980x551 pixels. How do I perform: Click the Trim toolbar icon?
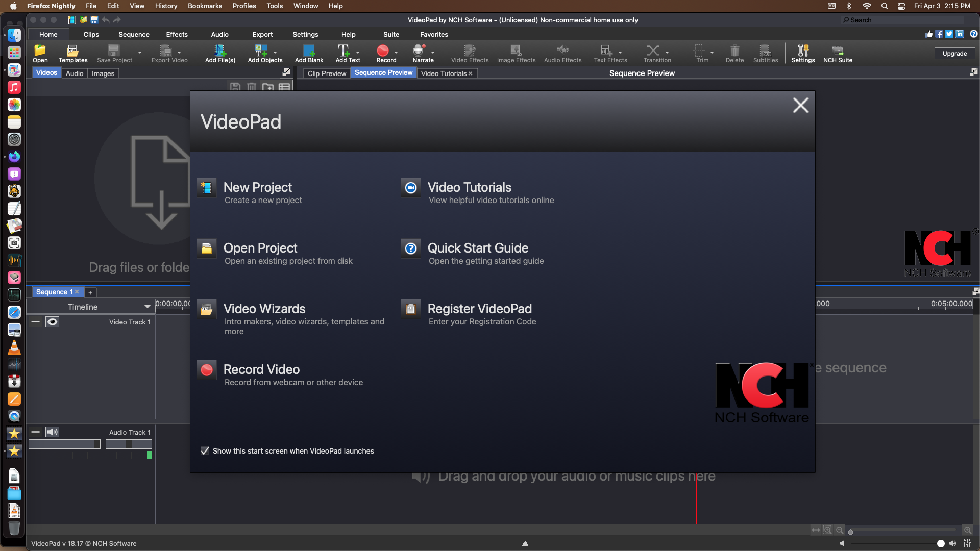(x=699, y=53)
